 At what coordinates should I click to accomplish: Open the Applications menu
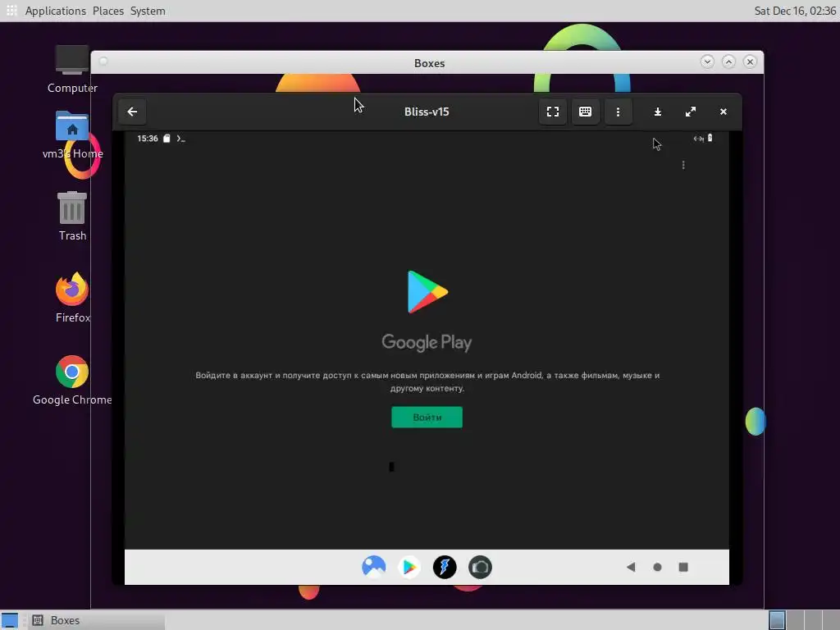pos(55,11)
